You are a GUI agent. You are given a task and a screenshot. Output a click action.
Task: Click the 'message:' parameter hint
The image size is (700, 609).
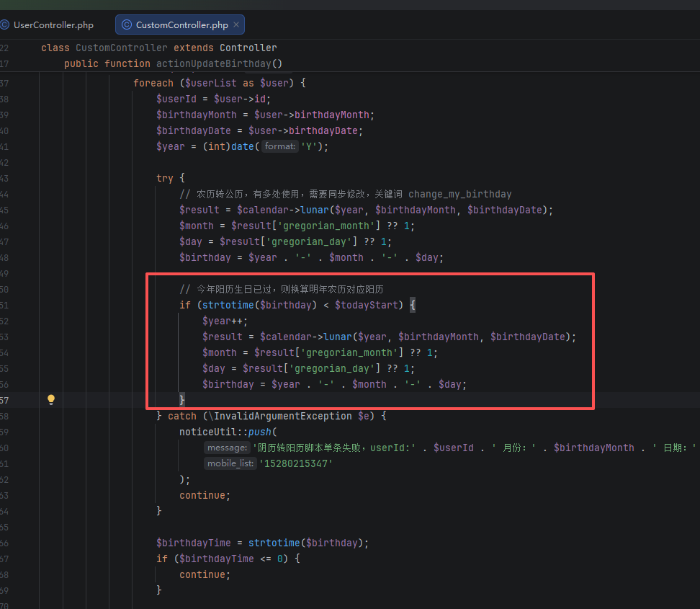point(227,448)
